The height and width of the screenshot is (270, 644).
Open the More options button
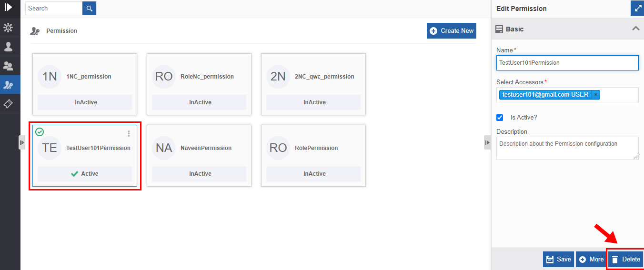591,260
